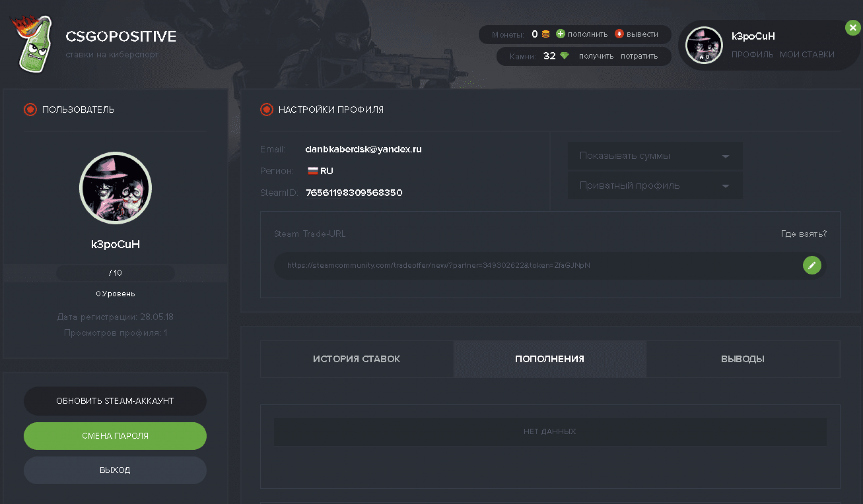This screenshot has height=504, width=863.
Task: Click the red circle beside НАСТРОЙКИ ПРОФИЛЯ
Action: [267, 109]
